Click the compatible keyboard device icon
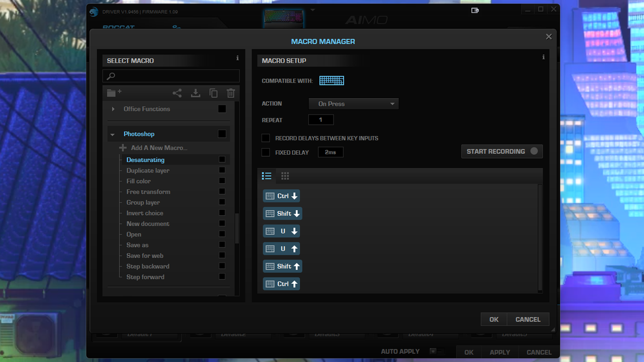644x362 pixels. 332,80
